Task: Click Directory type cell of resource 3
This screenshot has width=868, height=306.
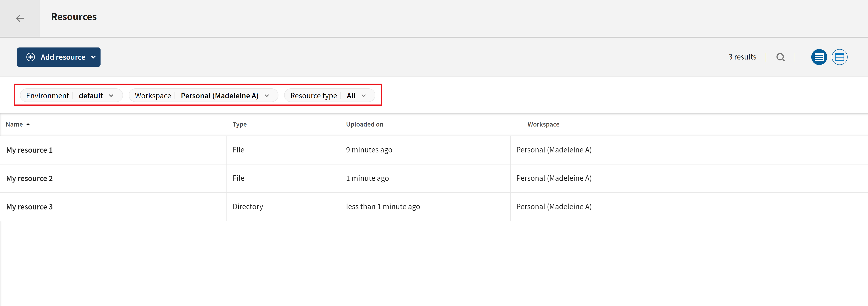Action: pyautogui.click(x=248, y=206)
